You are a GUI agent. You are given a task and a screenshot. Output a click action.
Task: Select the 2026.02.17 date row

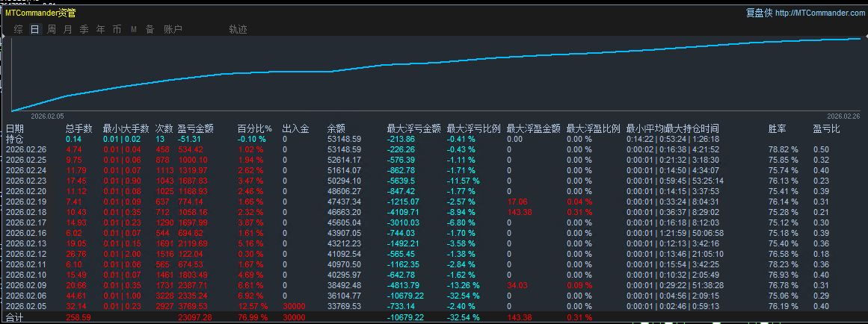tap(26, 222)
